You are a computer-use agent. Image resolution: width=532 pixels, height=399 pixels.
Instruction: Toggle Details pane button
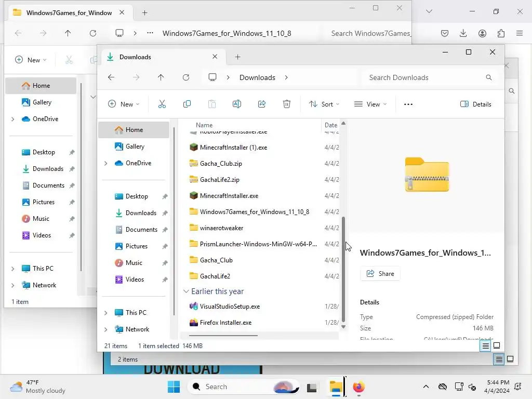[476, 104]
